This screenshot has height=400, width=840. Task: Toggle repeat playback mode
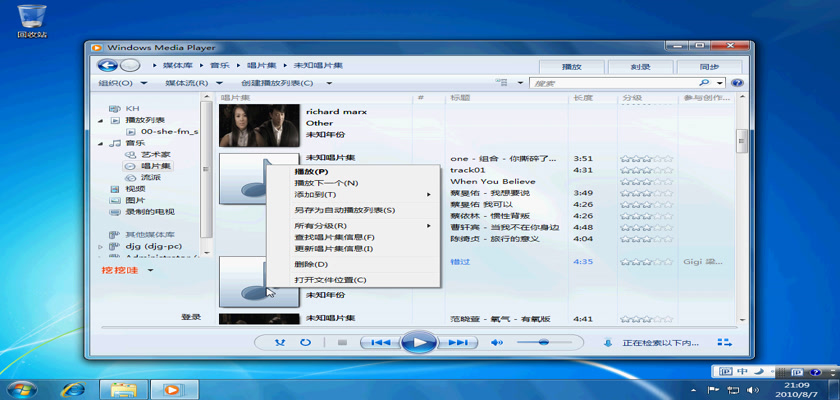click(x=304, y=342)
